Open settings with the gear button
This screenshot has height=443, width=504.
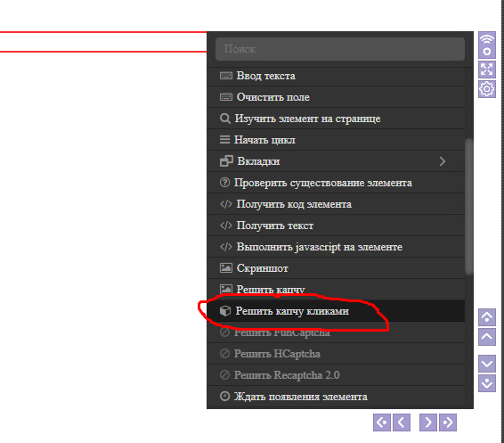coord(487,89)
